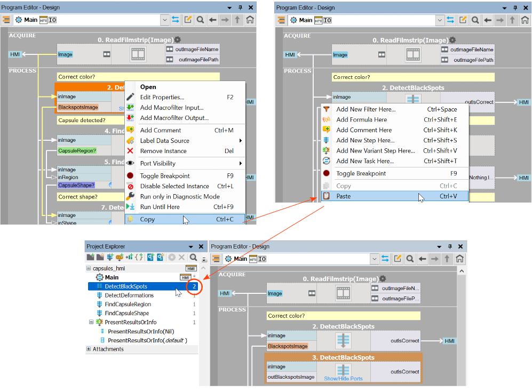Pin the Project Explorer panel
The height and width of the screenshot is (392, 532).
(x=191, y=247)
